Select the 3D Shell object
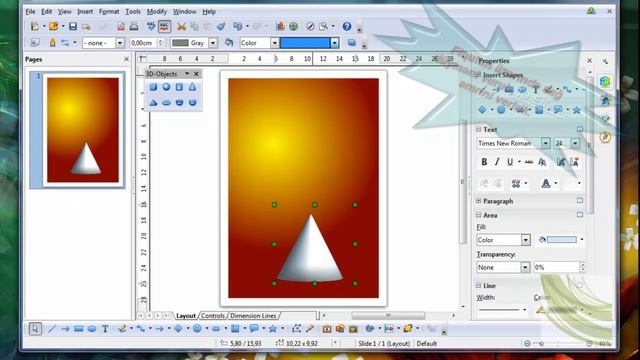640x360 pixels. [x=179, y=102]
